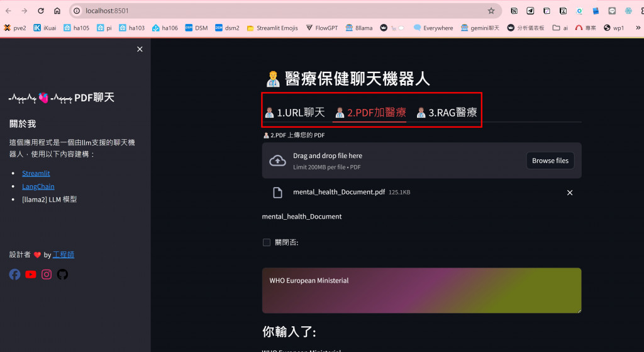This screenshot has width=644, height=352.
Task: Open the Instagram icon in the sidebar
Action: coord(47,275)
